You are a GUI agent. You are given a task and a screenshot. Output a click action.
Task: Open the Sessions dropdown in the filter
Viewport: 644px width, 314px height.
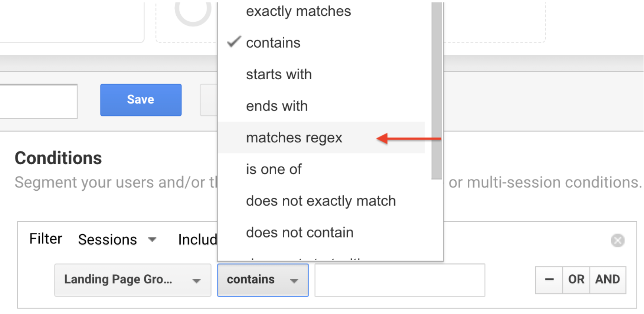click(x=118, y=239)
